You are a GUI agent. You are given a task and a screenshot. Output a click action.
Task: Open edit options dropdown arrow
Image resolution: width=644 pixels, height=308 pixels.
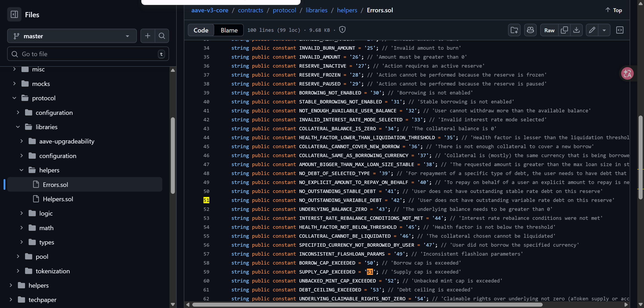pyautogui.click(x=604, y=30)
